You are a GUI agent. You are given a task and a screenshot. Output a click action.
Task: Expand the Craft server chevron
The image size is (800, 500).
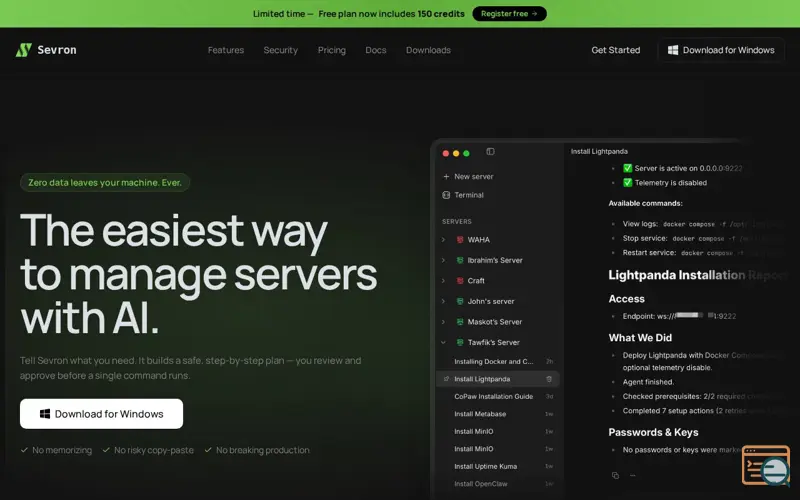(443, 281)
